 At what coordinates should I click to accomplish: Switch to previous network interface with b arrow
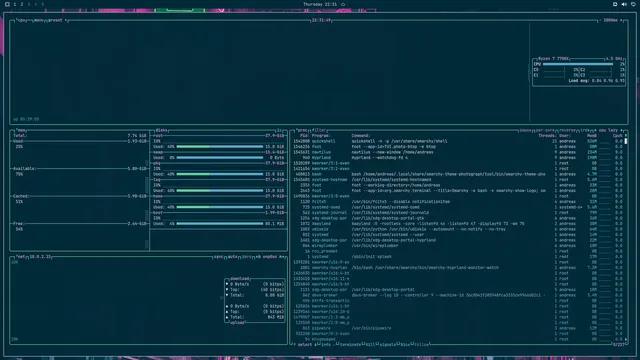258,257
